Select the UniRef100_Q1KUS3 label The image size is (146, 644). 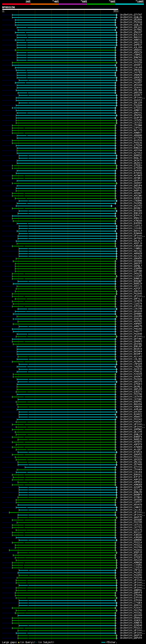point(131,100)
